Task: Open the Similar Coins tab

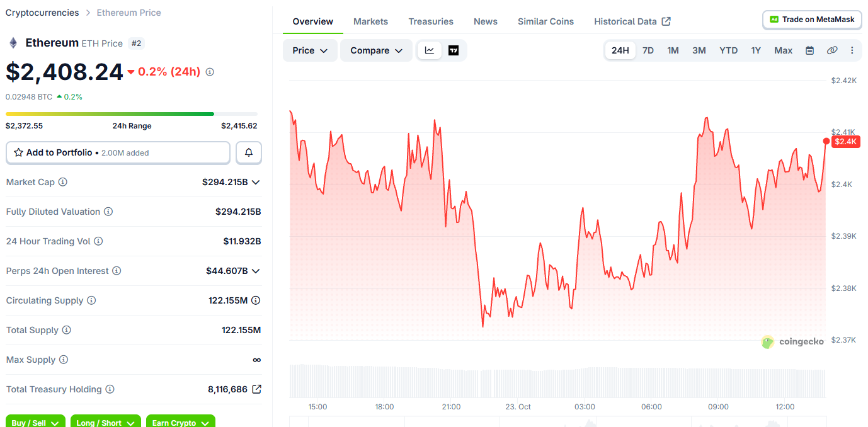Action: tap(545, 21)
